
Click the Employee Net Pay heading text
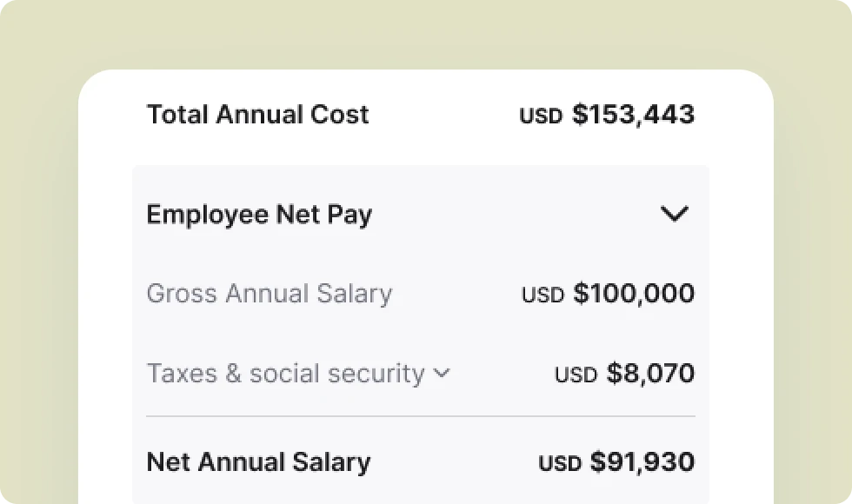pyautogui.click(x=259, y=214)
